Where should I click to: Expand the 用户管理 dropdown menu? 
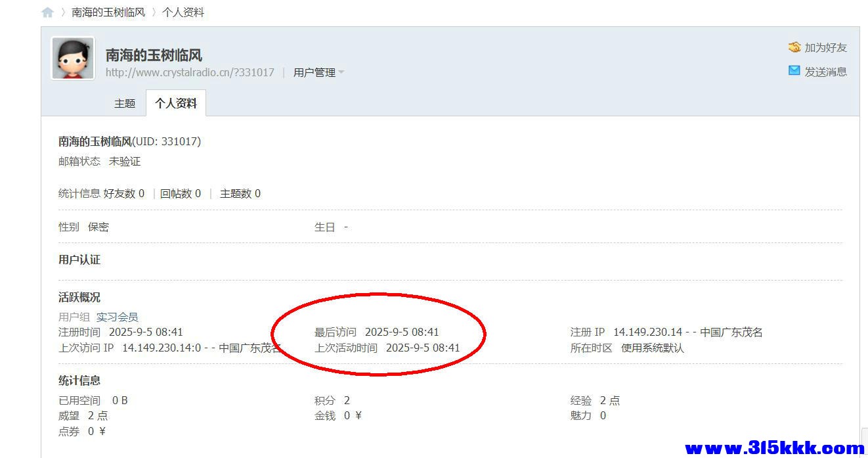coord(318,73)
